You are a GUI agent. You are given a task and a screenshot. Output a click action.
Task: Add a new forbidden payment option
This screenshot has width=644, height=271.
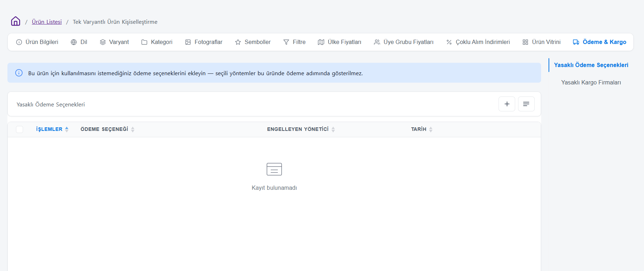507,104
